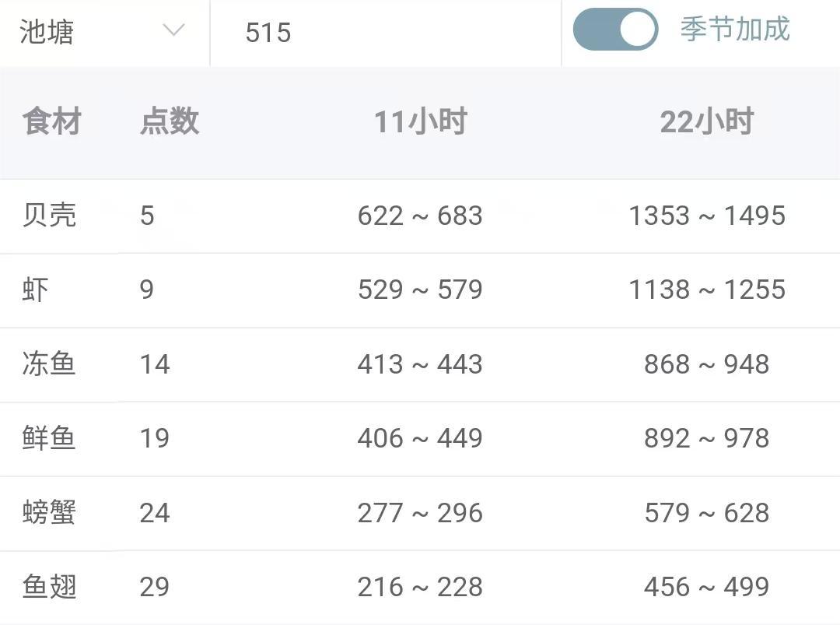The width and height of the screenshot is (840, 625).
Task: Select the 虾 ingredient row
Action: pyautogui.click(x=36, y=290)
